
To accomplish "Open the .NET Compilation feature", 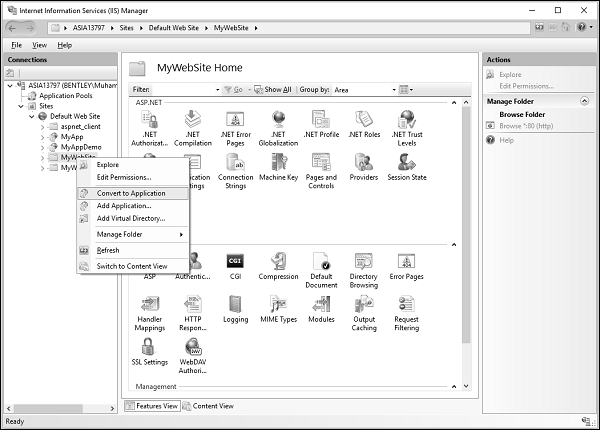I will tap(193, 128).
